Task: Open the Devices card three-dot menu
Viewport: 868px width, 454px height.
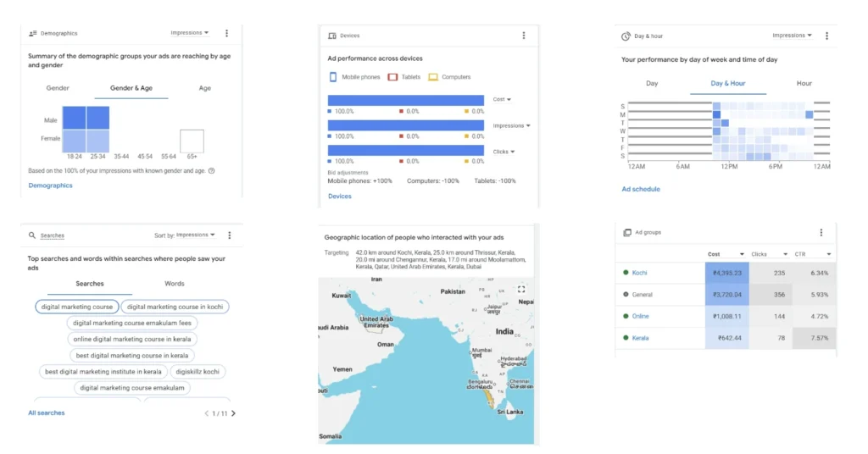Action: [x=523, y=36]
